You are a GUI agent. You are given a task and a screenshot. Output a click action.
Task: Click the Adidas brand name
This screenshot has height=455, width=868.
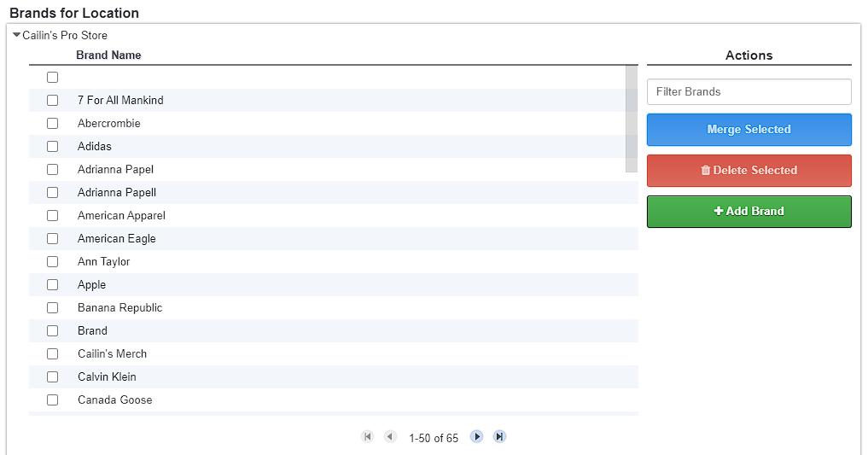pos(95,146)
